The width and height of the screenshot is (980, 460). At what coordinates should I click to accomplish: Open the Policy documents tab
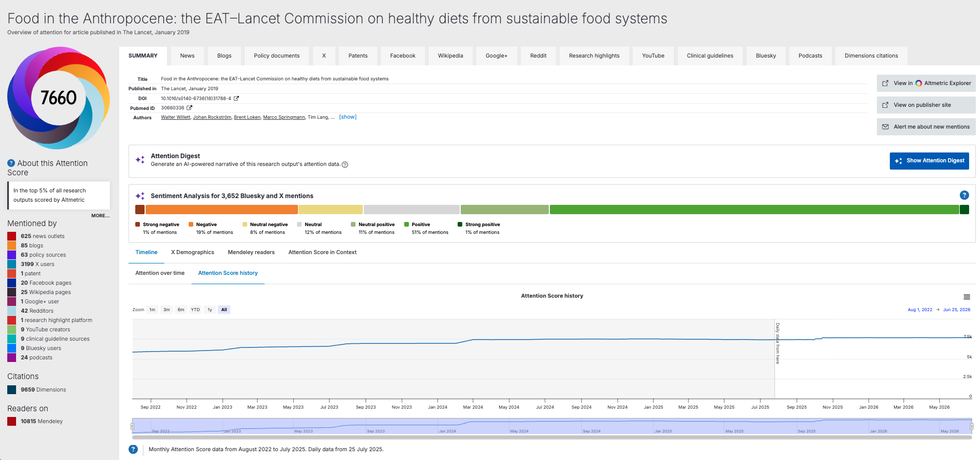point(277,55)
